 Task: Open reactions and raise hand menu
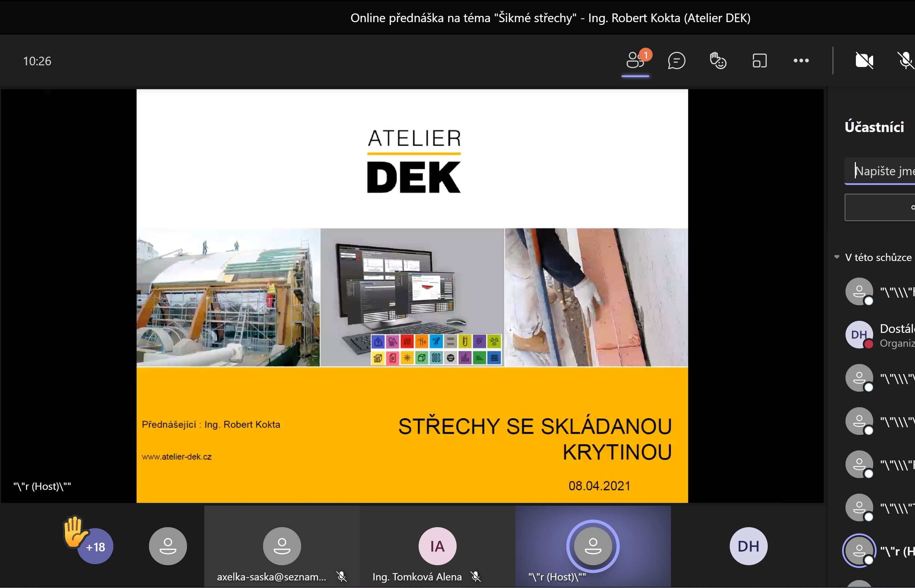[718, 60]
